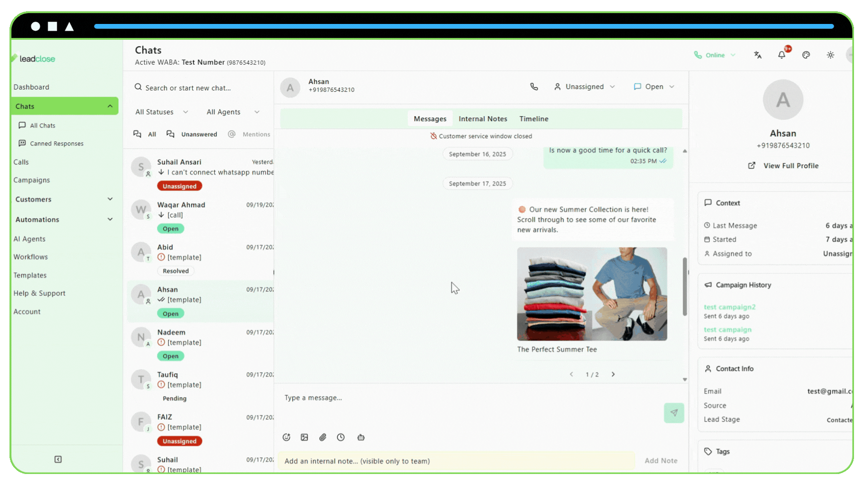Image resolution: width=868 pixels, height=488 pixels.
Task: Collapse the Chats sidebar section
Action: (x=110, y=106)
